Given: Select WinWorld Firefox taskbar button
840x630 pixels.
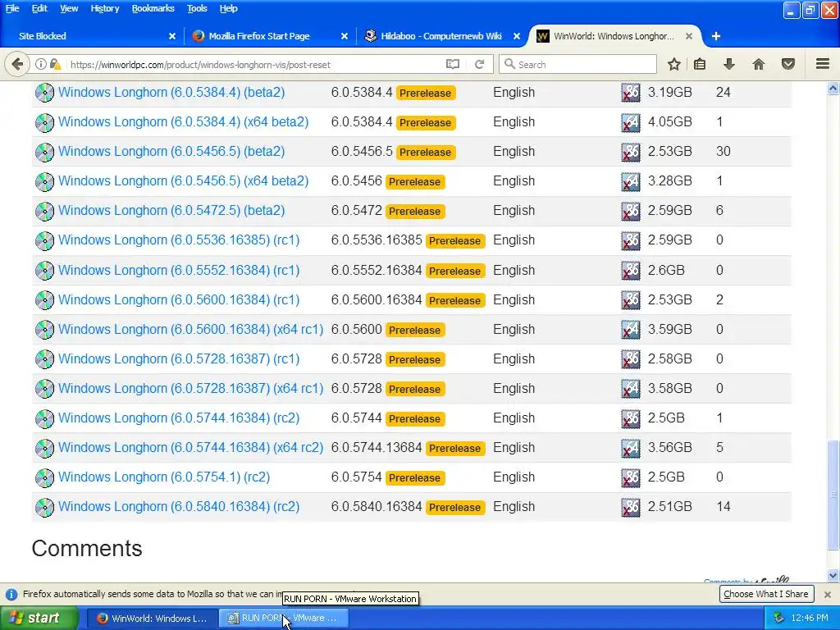Looking at the screenshot, I should pyautogui.click(x=152, y=618).
